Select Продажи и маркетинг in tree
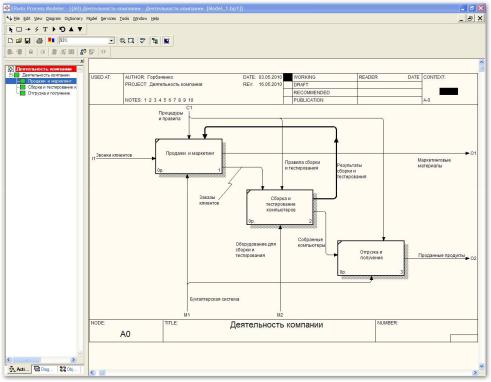The height and width of the screenshot is (382, 491). (x=50, y=81)
